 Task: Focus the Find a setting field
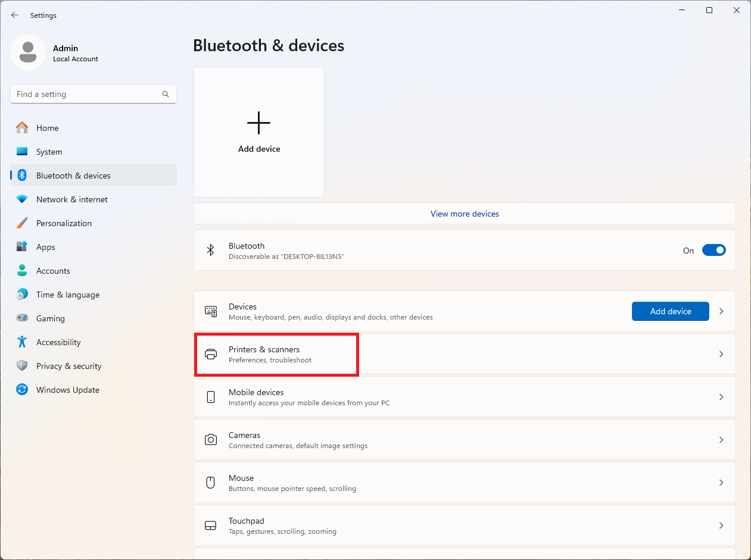[x=86, y=94]
